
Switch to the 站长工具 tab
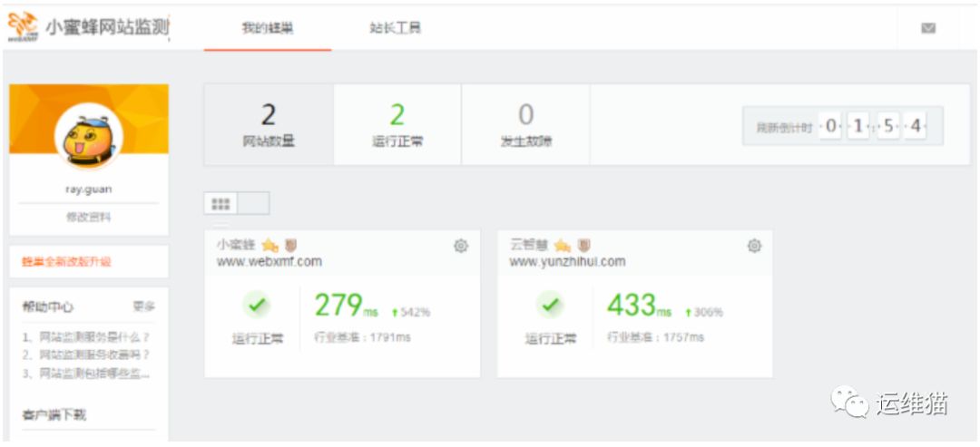click(395, 28)
